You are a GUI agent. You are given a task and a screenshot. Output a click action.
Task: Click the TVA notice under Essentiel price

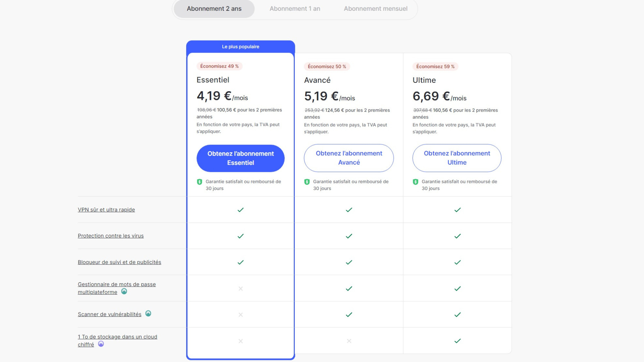[x=238, y=128]
